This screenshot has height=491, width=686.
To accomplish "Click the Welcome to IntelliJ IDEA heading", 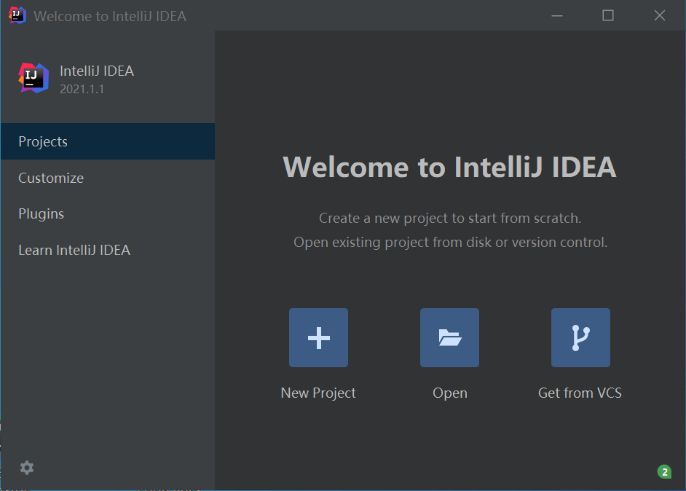I will click(x=449, y=167).
